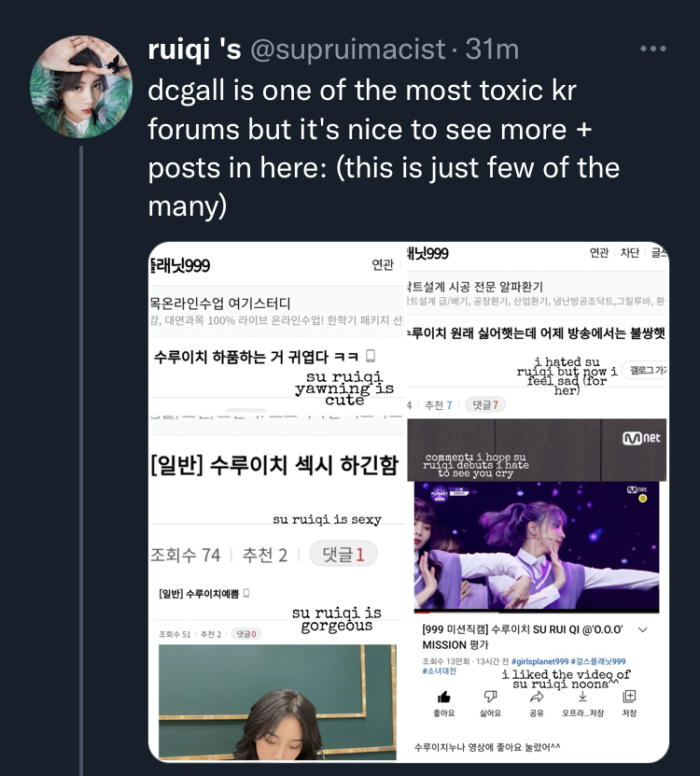Click the Mnet performance video thumbnail

click(537, 547)
